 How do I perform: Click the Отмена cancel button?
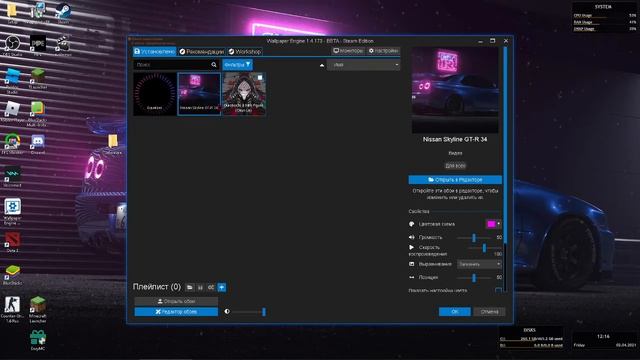pyautogui.click(x=489, y=312)
